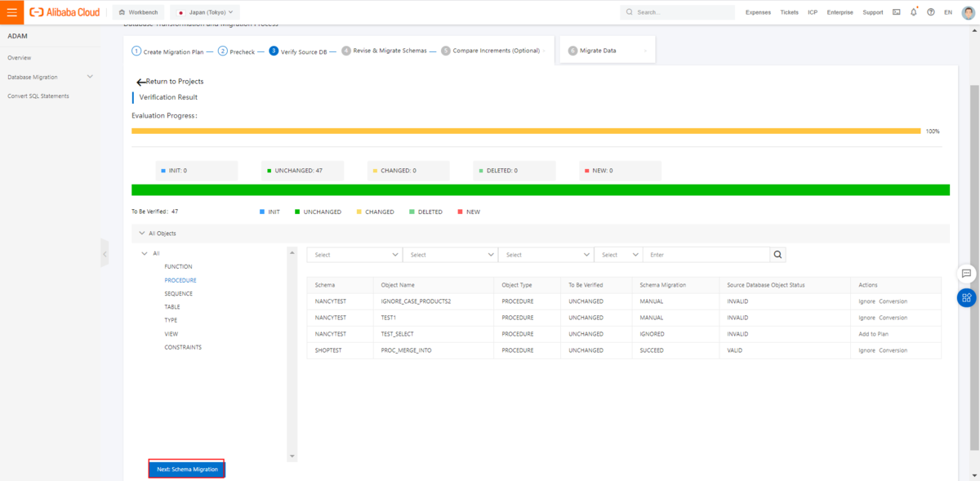Toggle NEW legend swatch

point(460,212)
